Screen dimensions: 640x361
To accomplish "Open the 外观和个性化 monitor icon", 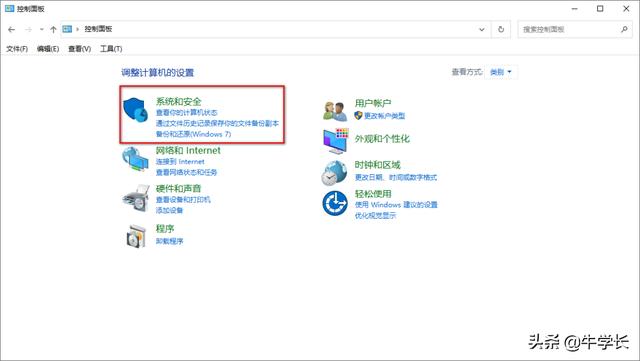I will pyautogui.click(x=335, y=141).
